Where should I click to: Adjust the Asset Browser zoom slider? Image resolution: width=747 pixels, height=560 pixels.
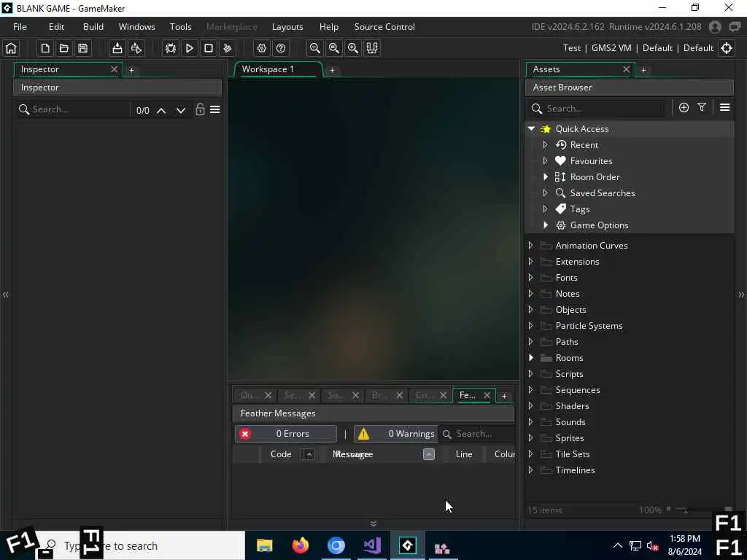click(686, 510)
